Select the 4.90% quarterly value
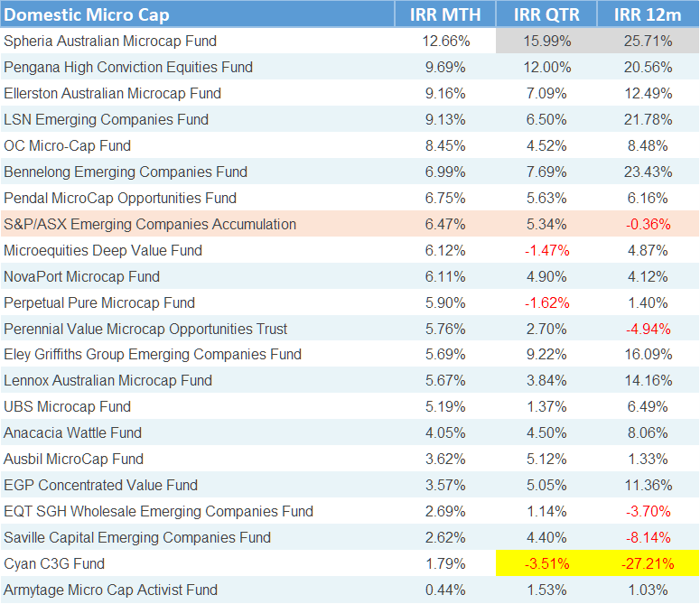The image size is (700, 604). tap(546, 276)
